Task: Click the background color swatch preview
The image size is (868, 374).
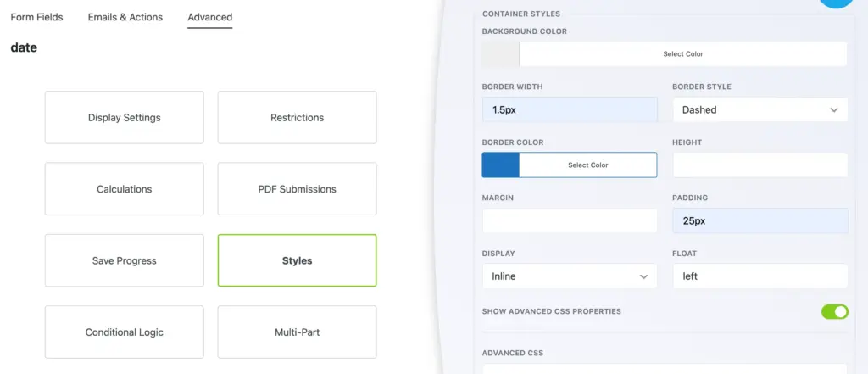Action: 500,53
